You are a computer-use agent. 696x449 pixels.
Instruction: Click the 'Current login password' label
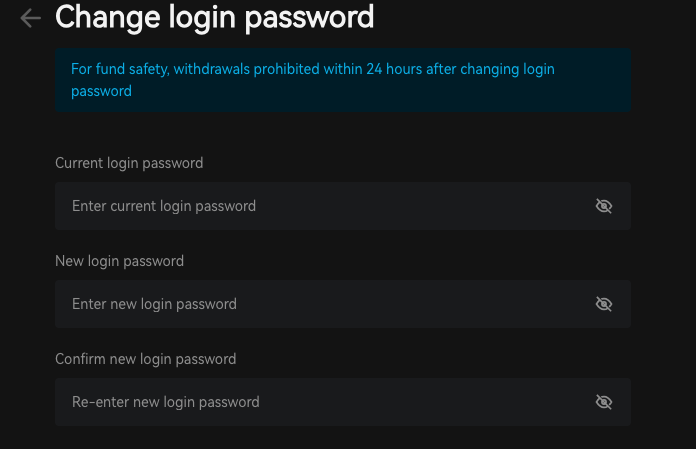(x=129, y=163)
